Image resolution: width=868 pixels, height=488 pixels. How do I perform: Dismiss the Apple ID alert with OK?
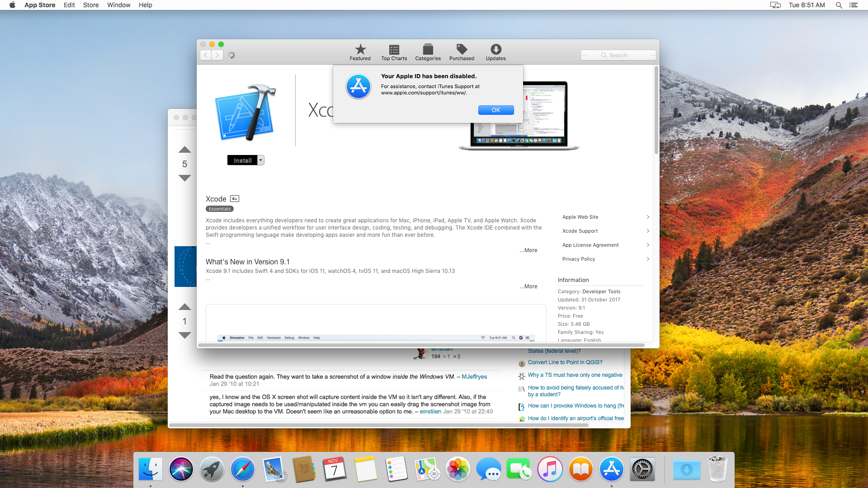[496, 110]
